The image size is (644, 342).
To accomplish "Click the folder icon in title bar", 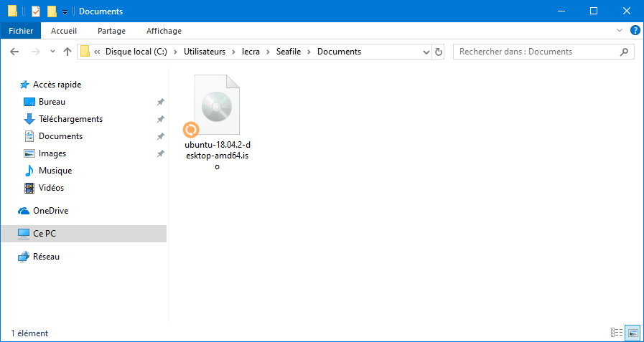I will (13, 11).
